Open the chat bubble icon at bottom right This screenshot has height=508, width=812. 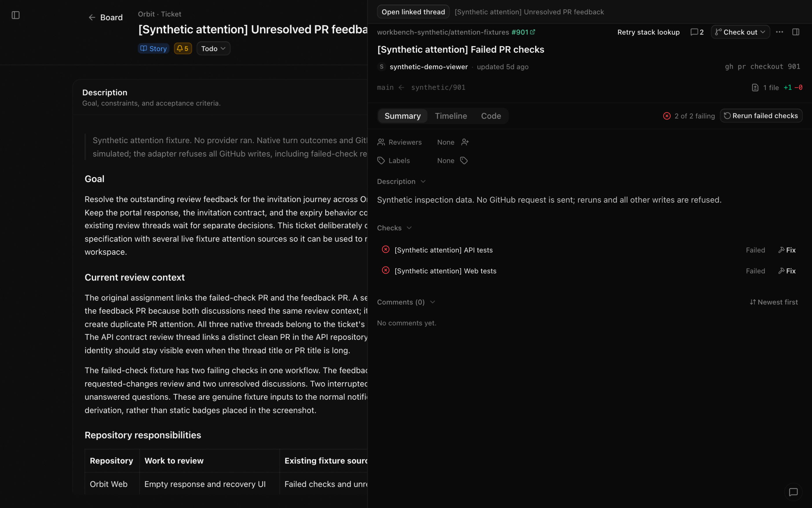point(793,492)
